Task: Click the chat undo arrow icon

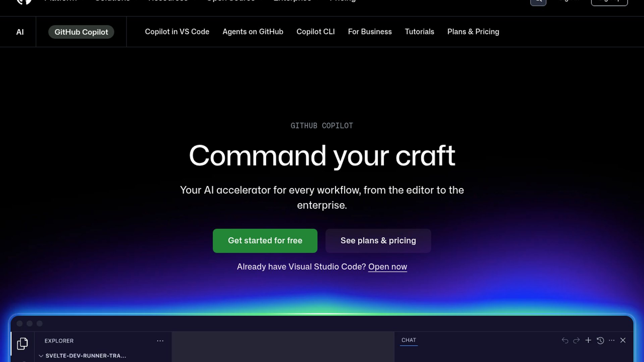Action: click(x=565, y=341)
